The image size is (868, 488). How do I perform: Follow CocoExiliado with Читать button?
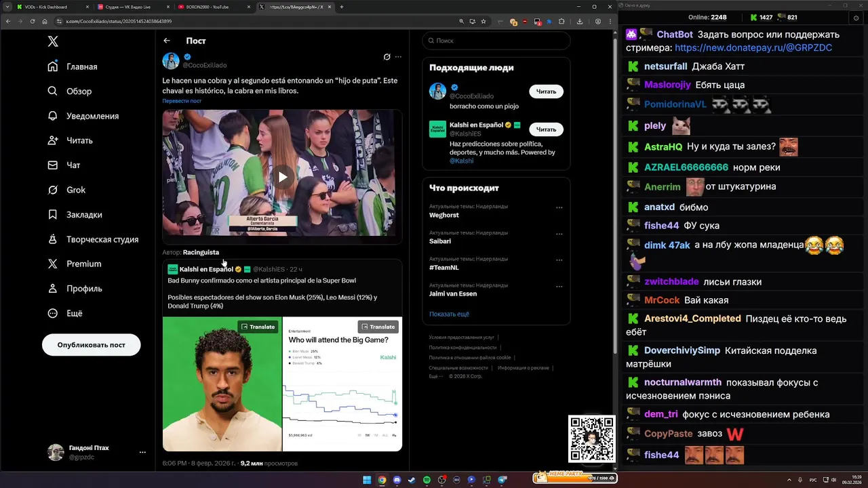tap(546, 91)
